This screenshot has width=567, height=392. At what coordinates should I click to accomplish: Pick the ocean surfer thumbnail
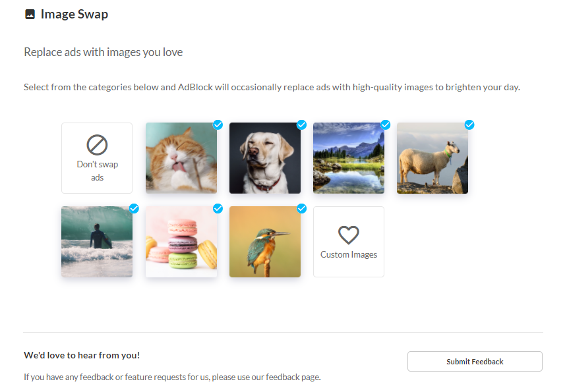(x=97, y=242)
